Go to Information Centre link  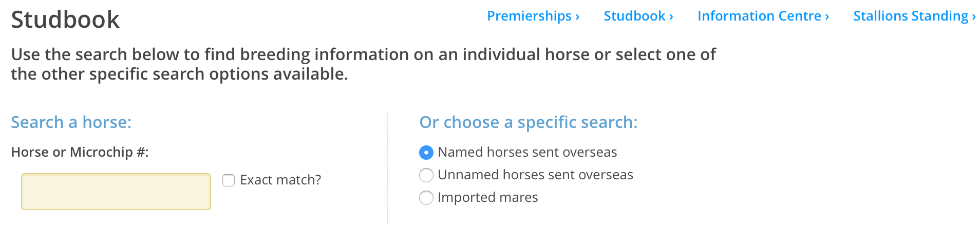point(759,16)
